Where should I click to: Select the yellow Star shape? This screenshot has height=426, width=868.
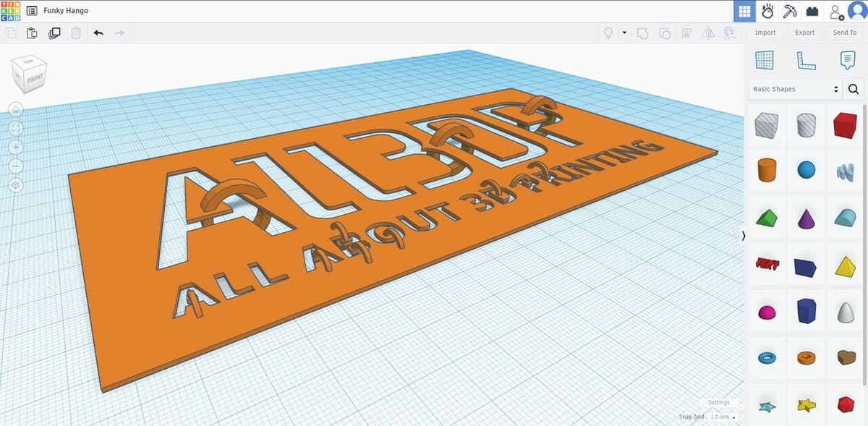point(806,405)
